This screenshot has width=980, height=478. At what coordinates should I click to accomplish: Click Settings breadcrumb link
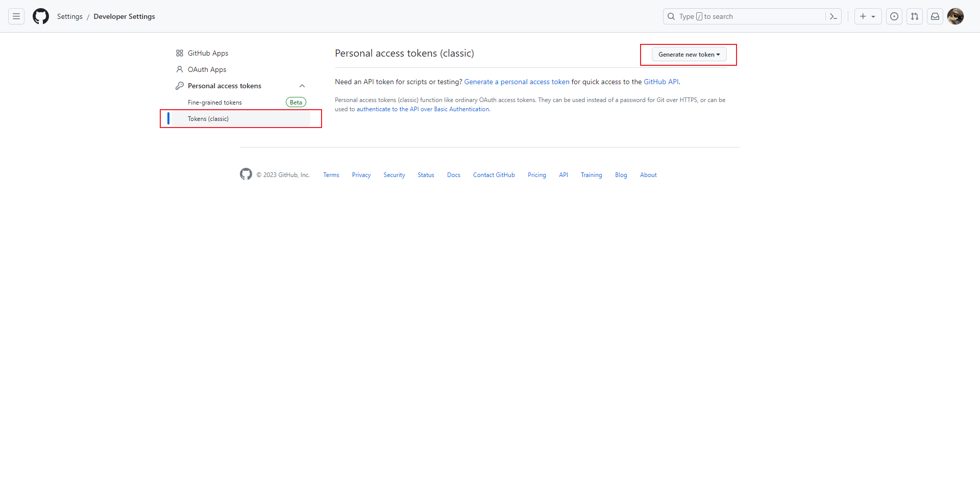[x=70, y=16]
